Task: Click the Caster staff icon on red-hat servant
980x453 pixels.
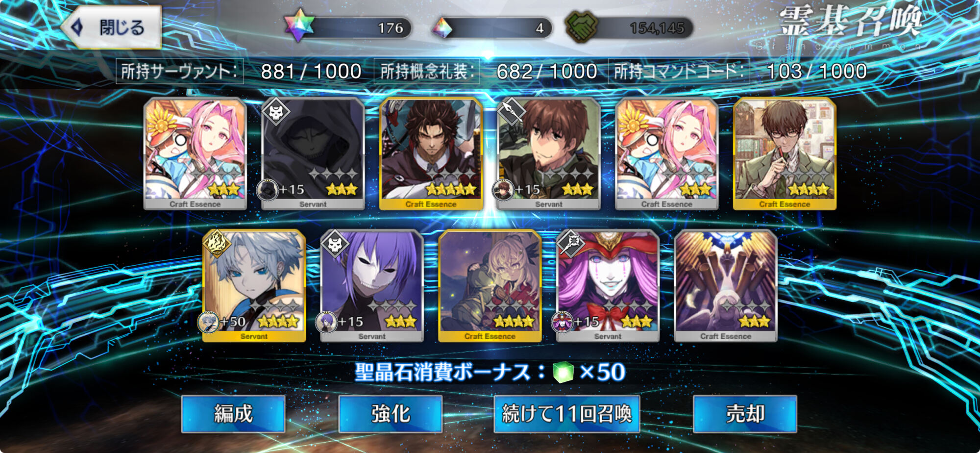Action: (x=571, y=244)
